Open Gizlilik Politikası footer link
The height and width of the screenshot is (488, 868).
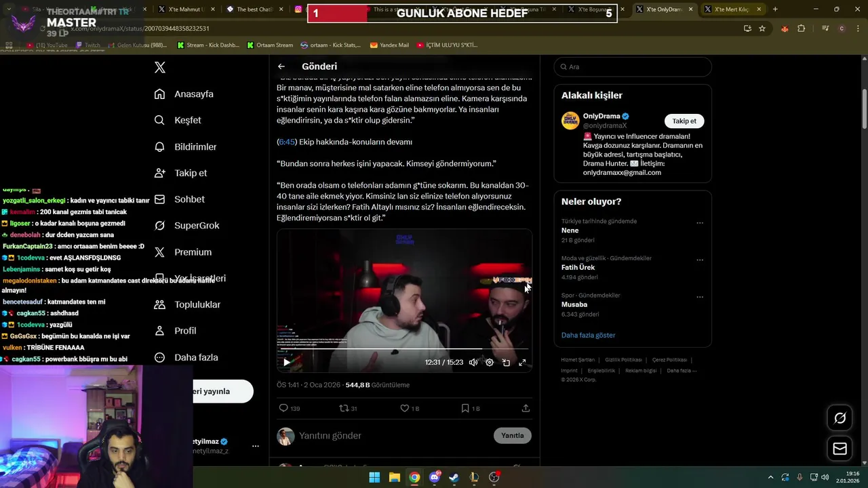click(623, 360)
